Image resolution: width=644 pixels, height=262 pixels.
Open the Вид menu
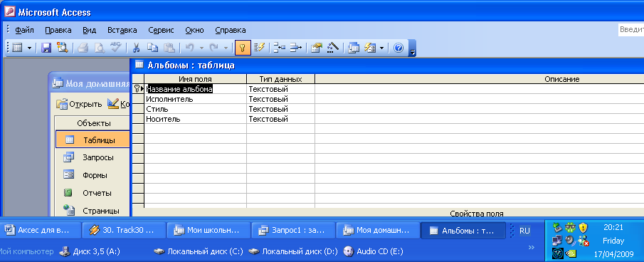coord(89,30)
